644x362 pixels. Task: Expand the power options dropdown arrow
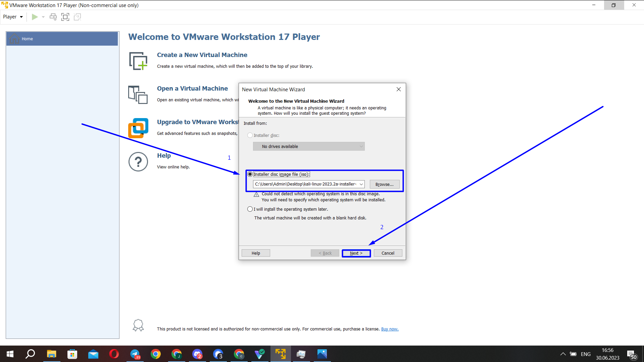(x=43, y=17)
